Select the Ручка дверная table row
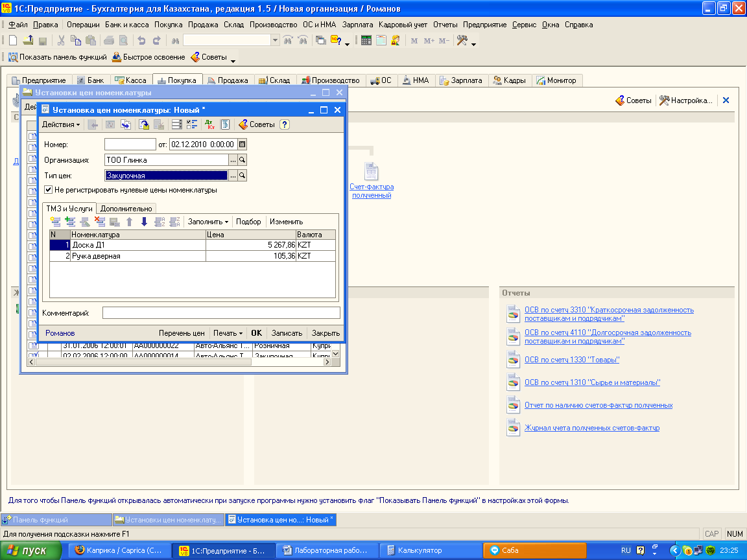The image size is (747, 560). 193,256
